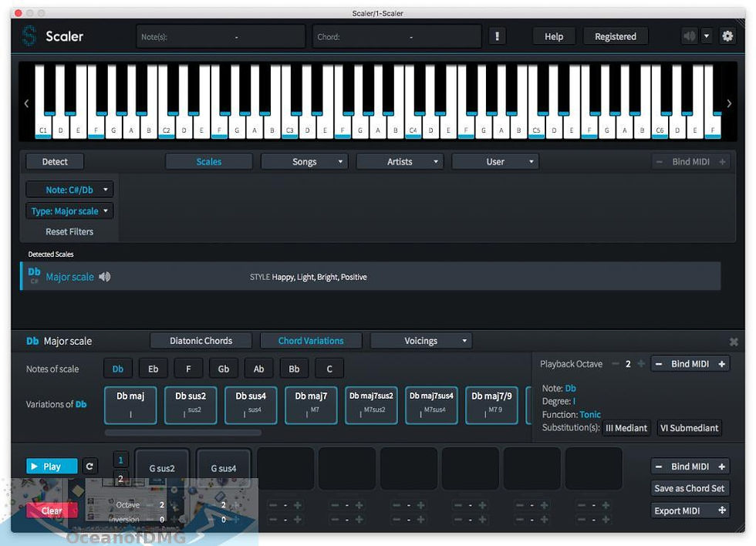Click minus on the top Bind MIDI control
Image resolution: width=756 pixels, height=546 pixels.
click(659, 162)
